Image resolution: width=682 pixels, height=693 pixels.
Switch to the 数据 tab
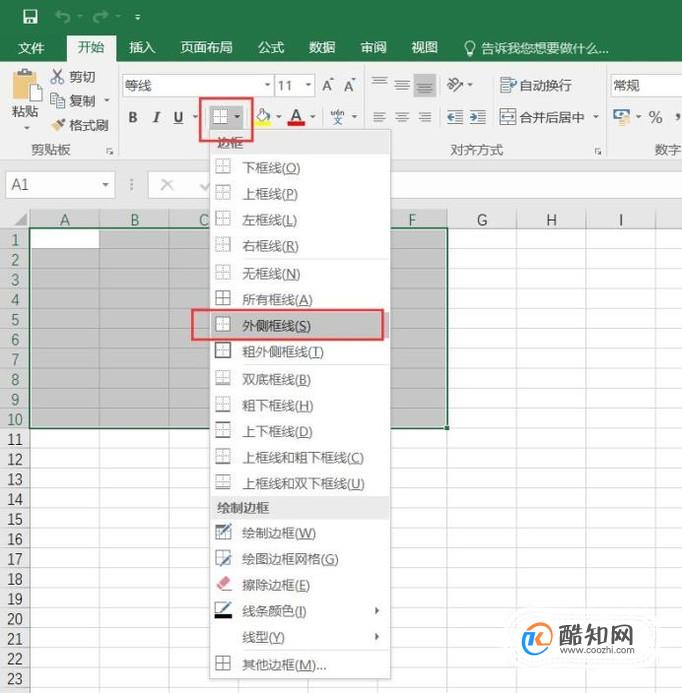(x=322, y=47)
